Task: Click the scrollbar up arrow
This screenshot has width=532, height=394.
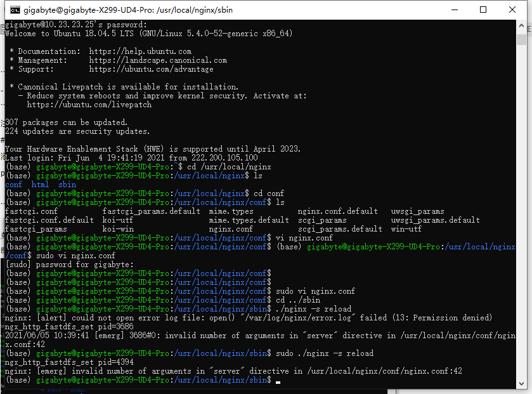Action: coord(521,25)
